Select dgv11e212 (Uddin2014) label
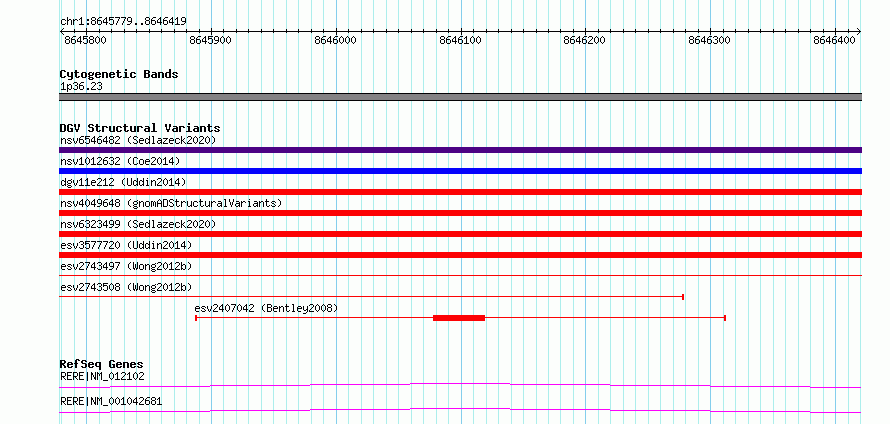 click(x=123, y=182)
